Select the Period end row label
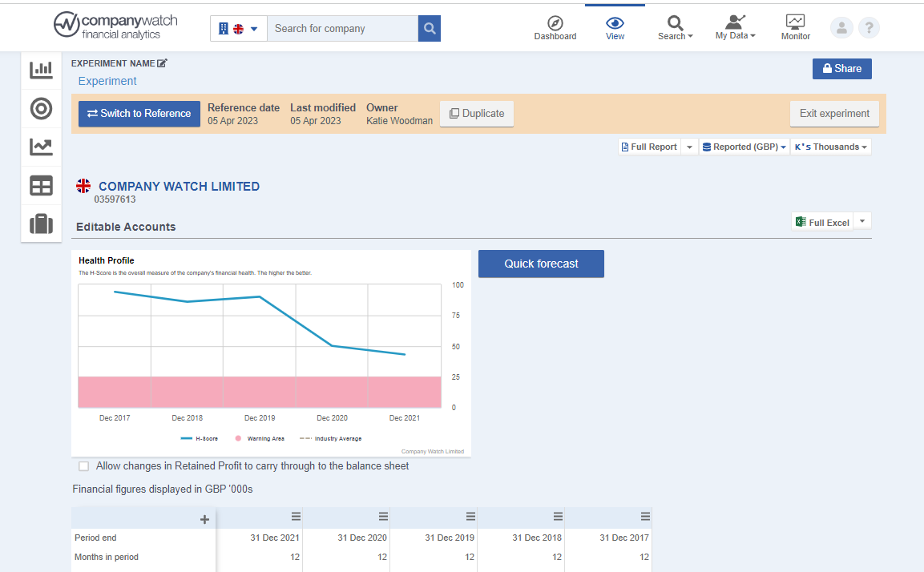 pyautogui.click(x=95, y=538)
